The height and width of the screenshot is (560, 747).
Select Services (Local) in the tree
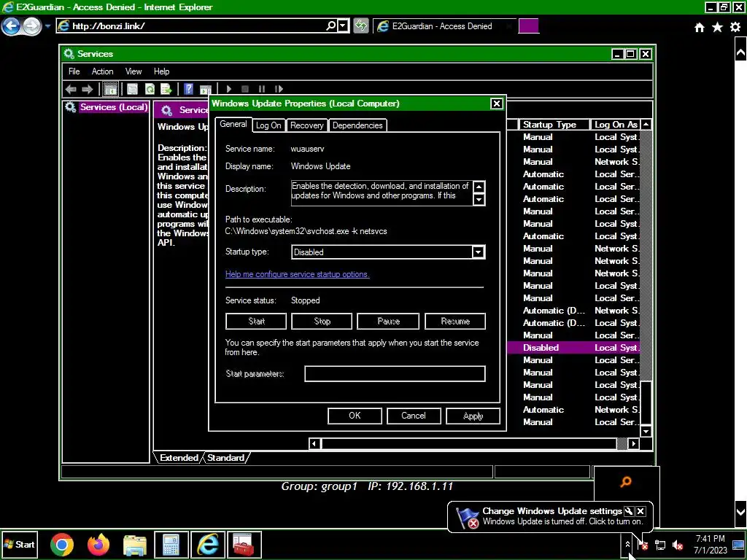click(113, 107)
